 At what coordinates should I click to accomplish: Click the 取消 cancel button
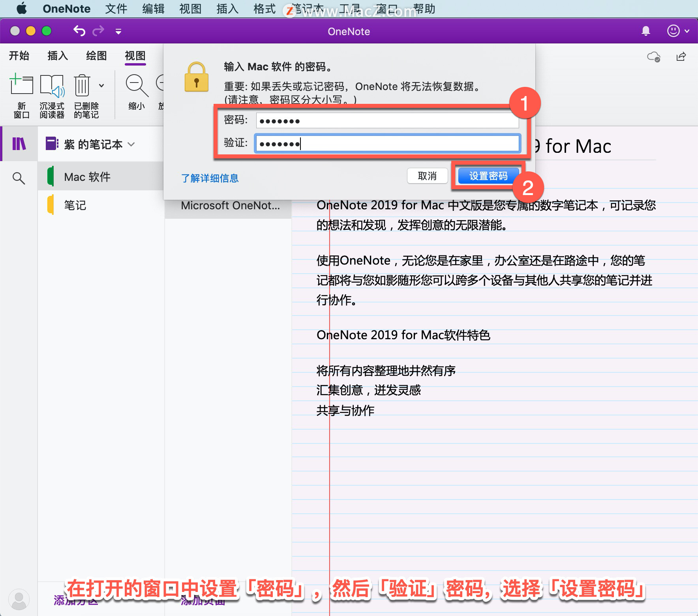pyautogui.click(x=427, y=176)
